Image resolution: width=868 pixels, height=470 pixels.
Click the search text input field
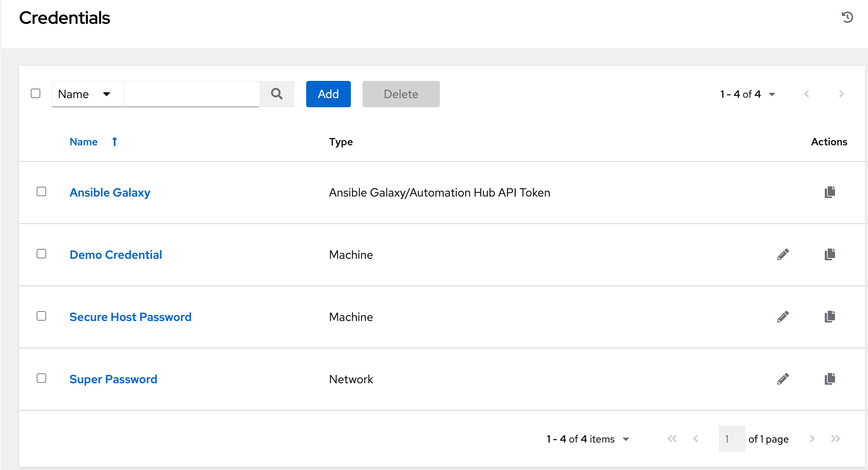[x=192, y=94]
